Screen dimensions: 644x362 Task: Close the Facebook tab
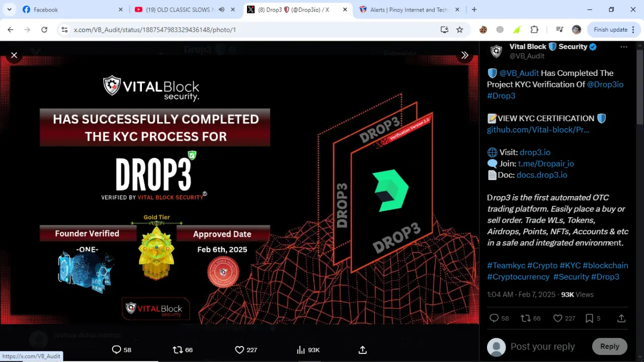[x=121, y=10]
